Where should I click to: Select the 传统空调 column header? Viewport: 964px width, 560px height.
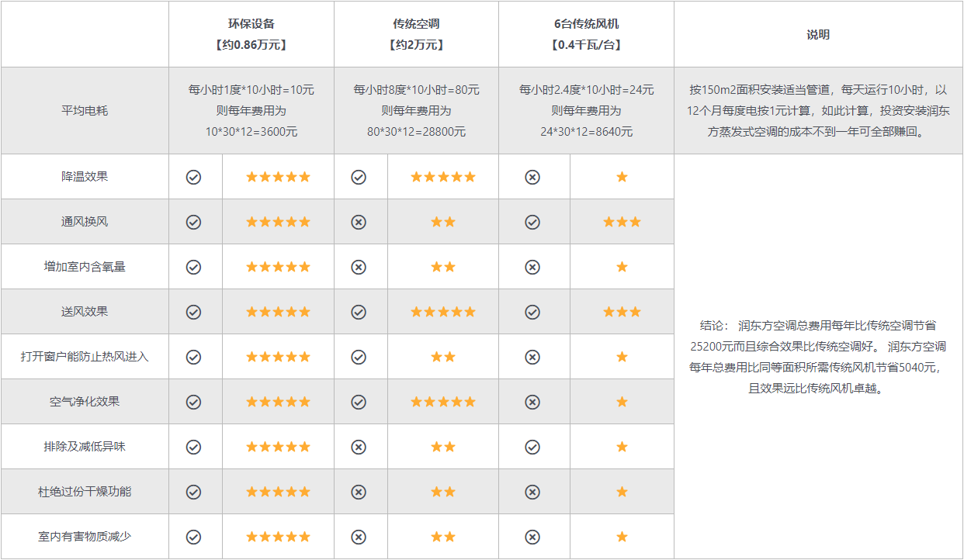(417, 34)
